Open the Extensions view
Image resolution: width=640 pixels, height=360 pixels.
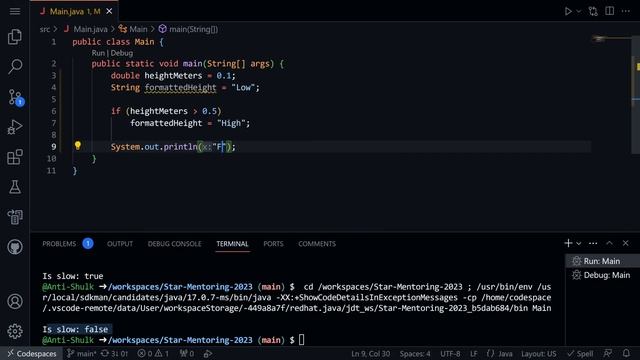15,157
